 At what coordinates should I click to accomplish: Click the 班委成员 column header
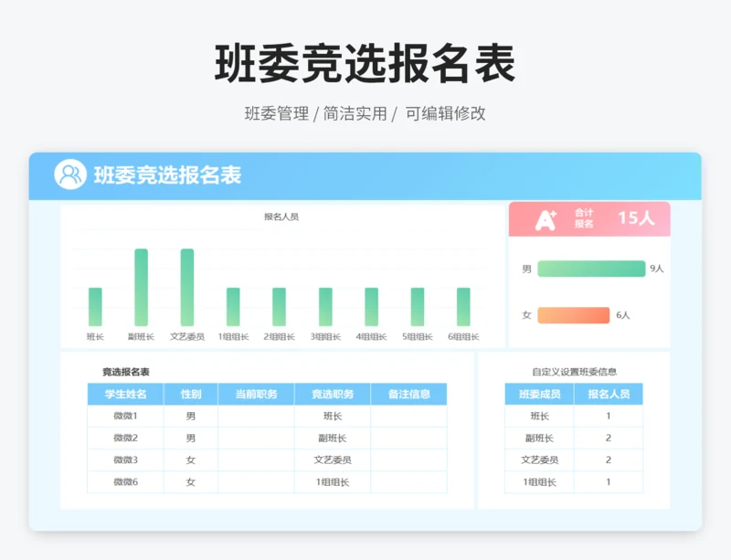pos(539,394)
